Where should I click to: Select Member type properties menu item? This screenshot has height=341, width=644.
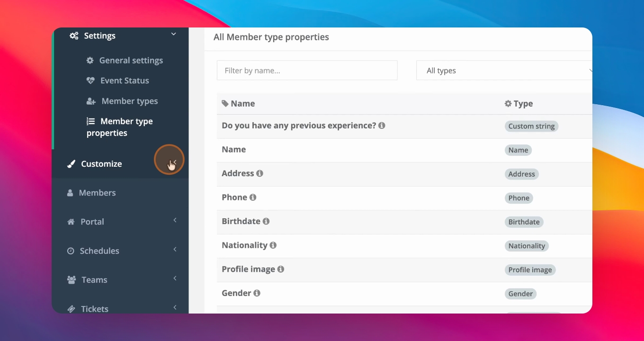point(120,127)
